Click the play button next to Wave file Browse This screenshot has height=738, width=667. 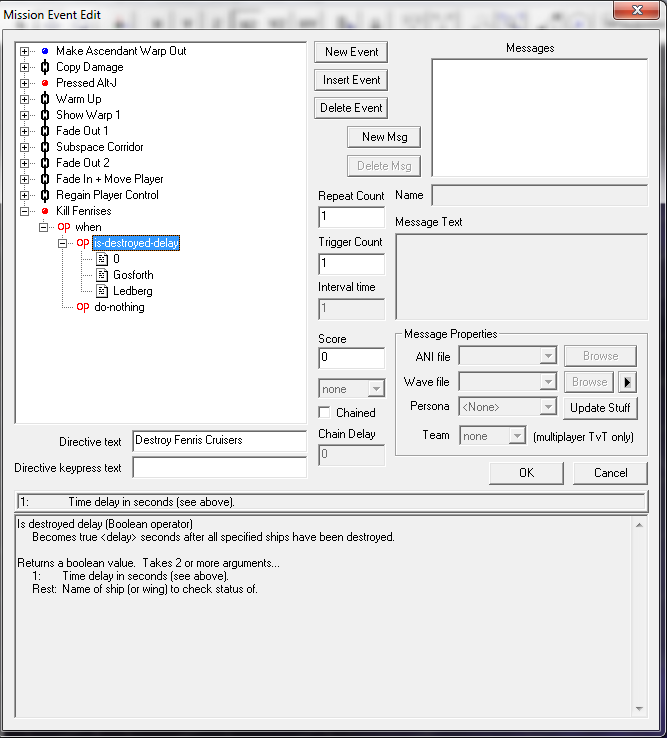(627, 382)
